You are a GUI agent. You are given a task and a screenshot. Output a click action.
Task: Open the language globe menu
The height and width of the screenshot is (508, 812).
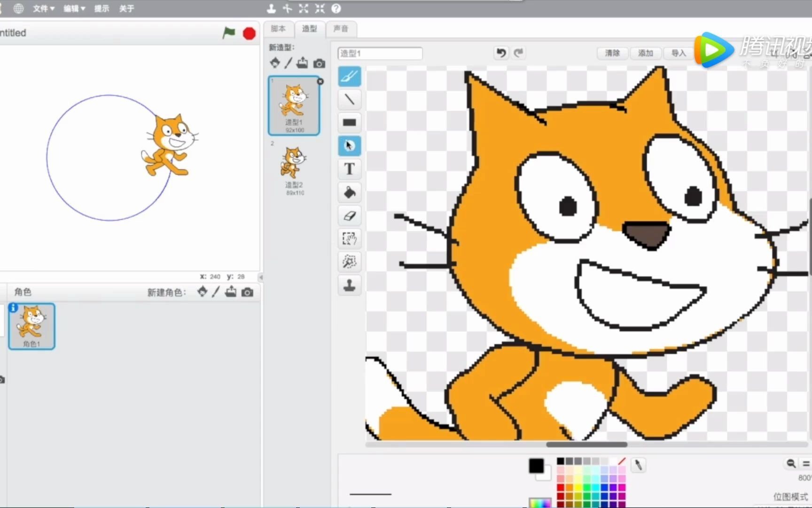tap(18, 8)
